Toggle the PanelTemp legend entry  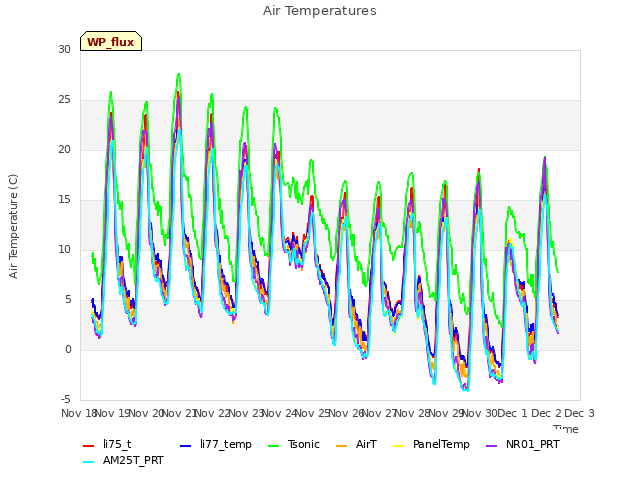tap(431, 444)
